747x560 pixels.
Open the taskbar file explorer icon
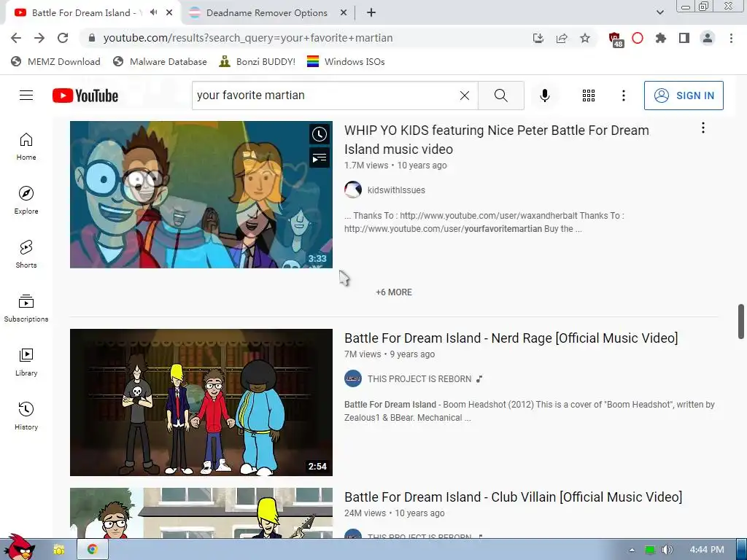coord(58,550)
